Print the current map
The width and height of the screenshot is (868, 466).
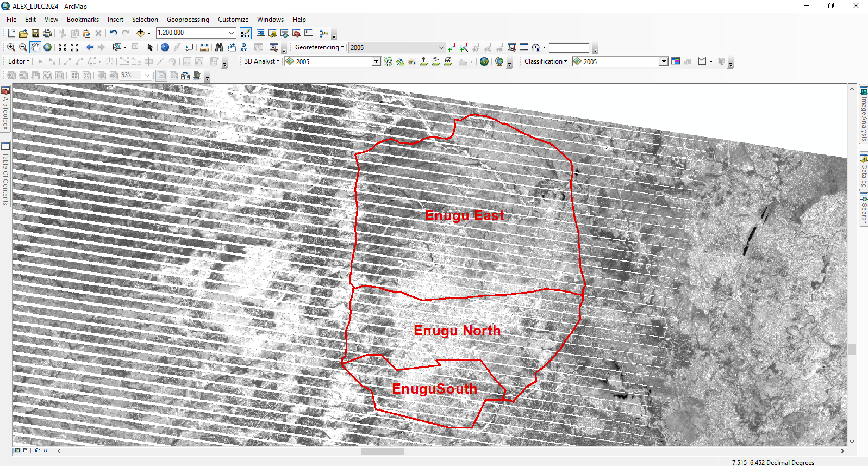pyautogui.click(x=47, y=33)
